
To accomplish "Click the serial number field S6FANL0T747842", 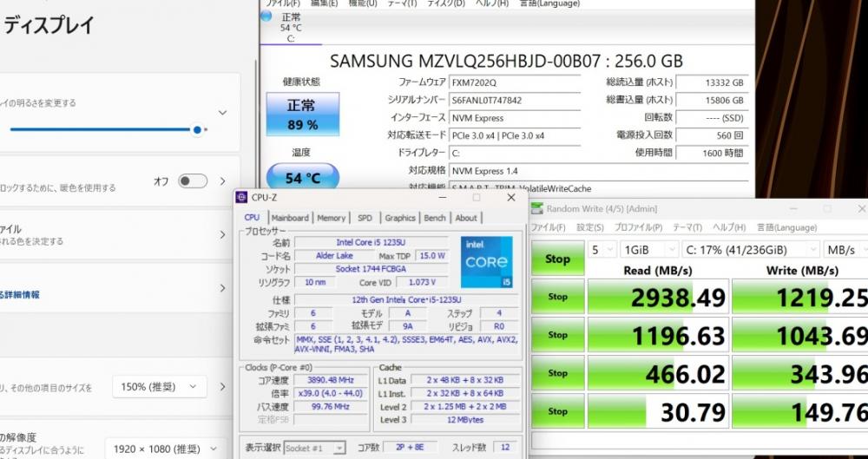I will [x=514, y=101].
